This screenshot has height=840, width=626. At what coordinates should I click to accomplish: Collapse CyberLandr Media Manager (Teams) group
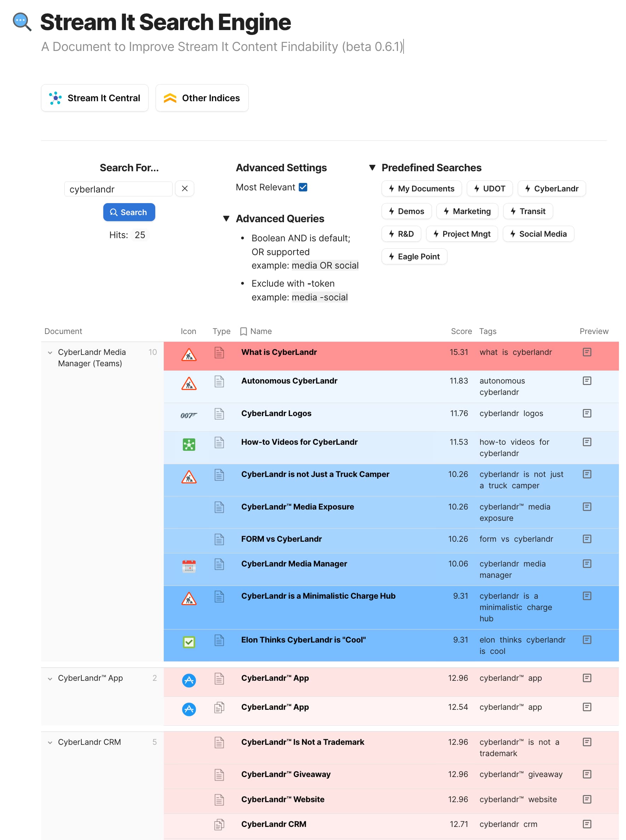pyautogui.click(x=50, y=352)
